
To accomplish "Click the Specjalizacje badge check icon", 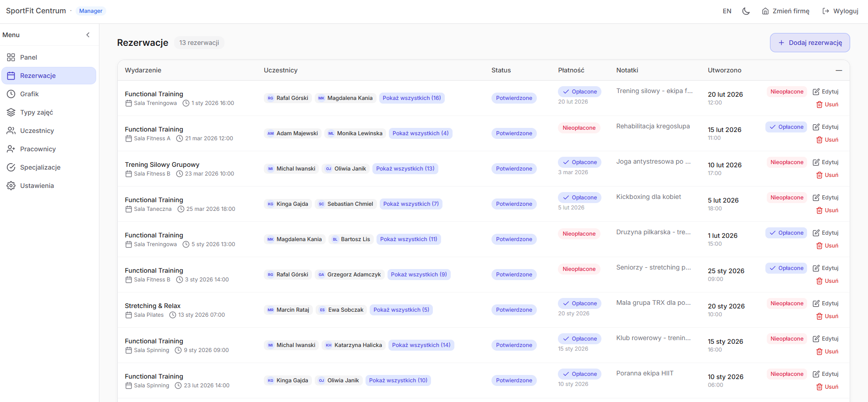I will pos(11,167).
